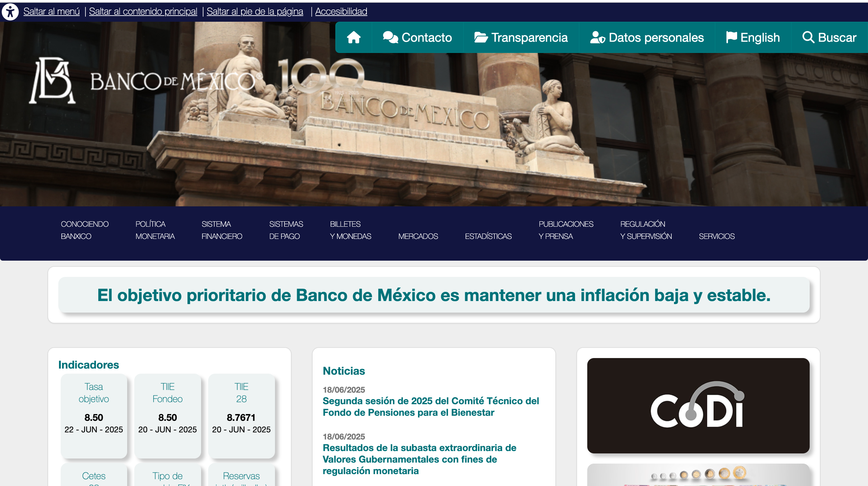
Task: Open the Política Monetaria menu
Action: [155, 230]
